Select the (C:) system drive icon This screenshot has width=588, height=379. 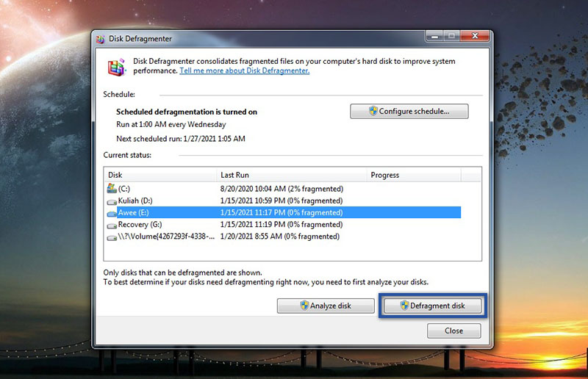point(112,188)
